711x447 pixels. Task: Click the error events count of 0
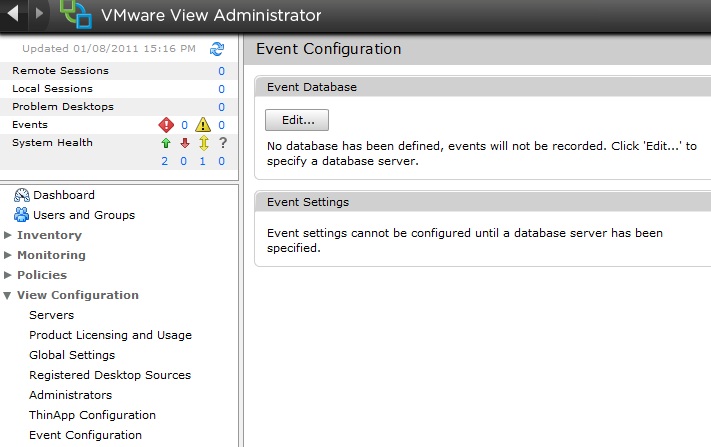184,125
